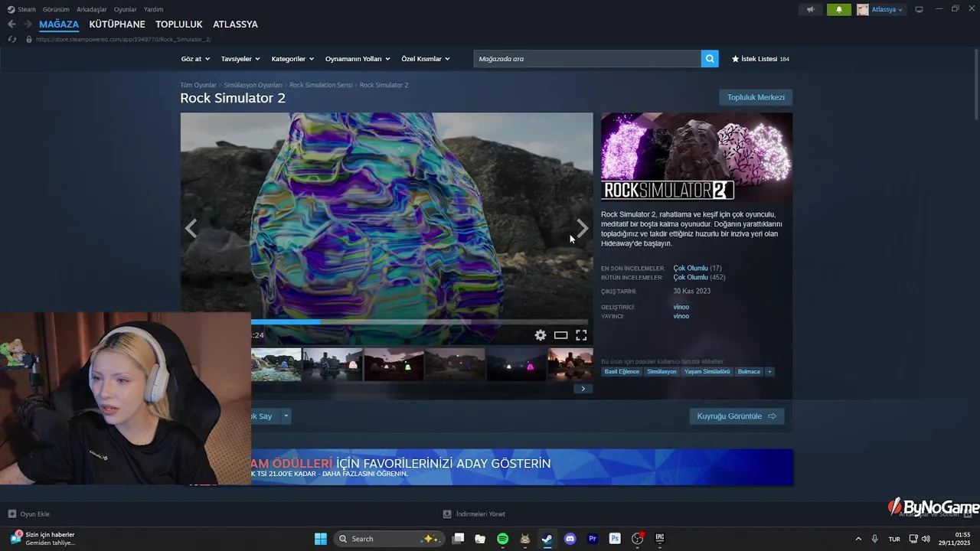The width and height of the screenshot is (980, 551).
Task: Click the Steam awards nomination banner
Action: (522, 467)
